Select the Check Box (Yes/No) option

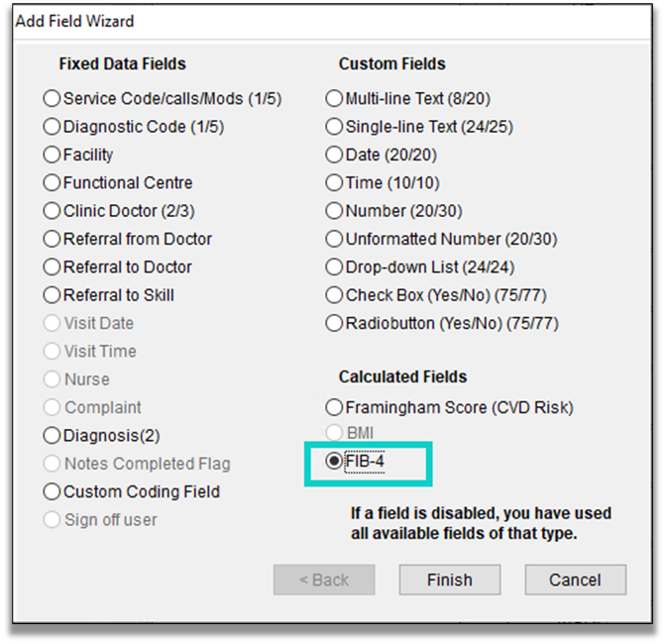click(335, 295)
